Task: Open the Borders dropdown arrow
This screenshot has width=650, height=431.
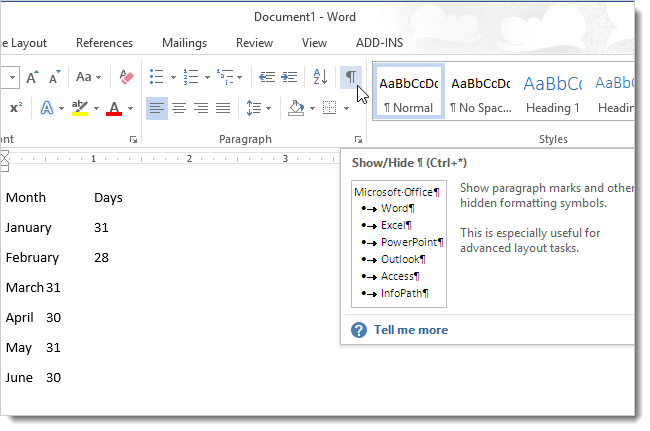Action: pos(346,109)
